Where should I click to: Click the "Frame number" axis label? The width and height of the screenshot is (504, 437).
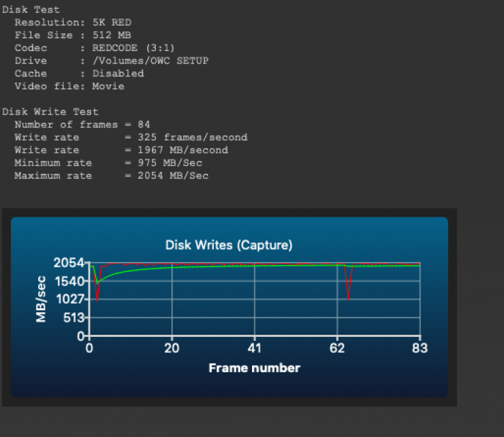[254, 368]
